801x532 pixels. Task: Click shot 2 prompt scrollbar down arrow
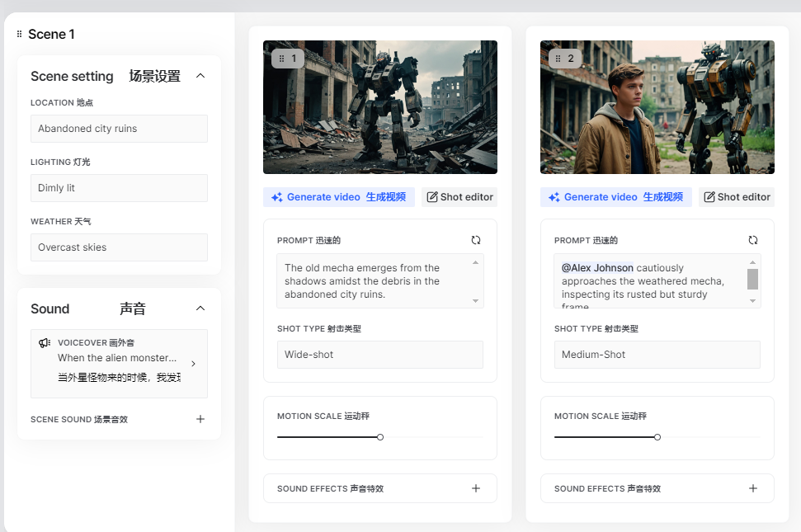click(752, 301)
